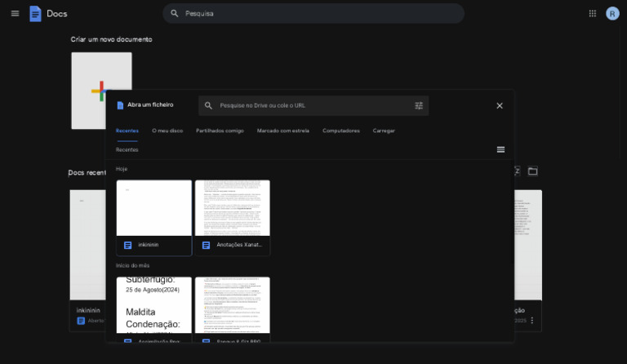The width and height of the screenshot is (627, 364).
Task: Click the inkininin file name in dialog
Action: (x=149, y=245)
